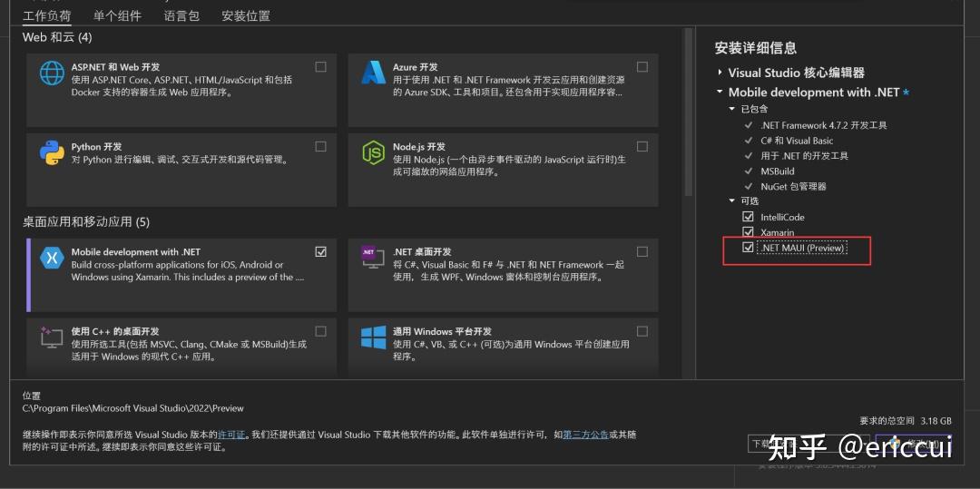Screen dimensions: 980x489
Task: Click the Python logo icon
Action: point(52,153)
